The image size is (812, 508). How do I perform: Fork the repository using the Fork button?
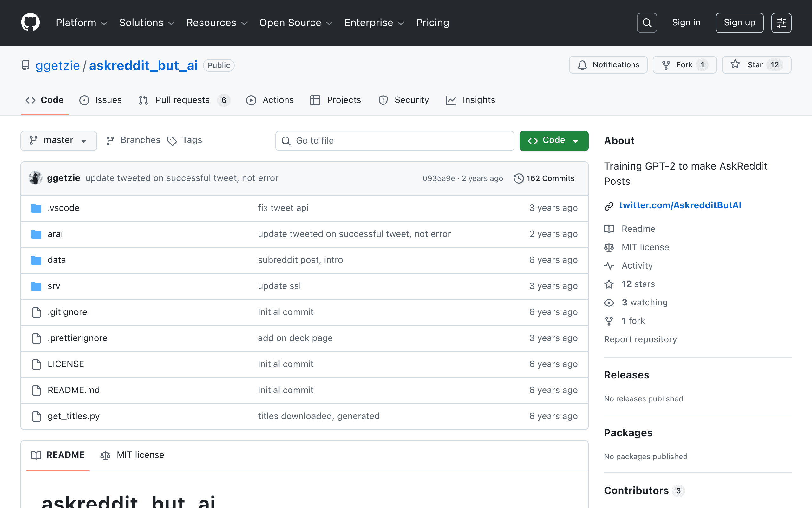pos(684,65)
